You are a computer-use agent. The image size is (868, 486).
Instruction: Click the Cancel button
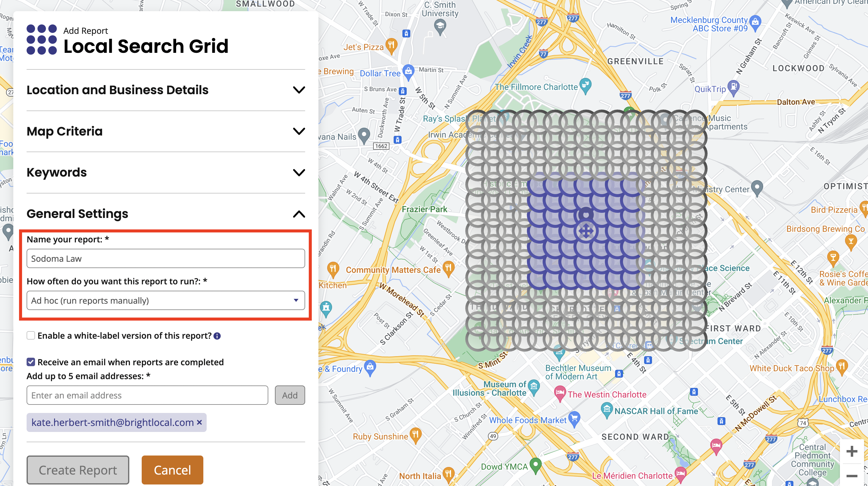point(172,470)
